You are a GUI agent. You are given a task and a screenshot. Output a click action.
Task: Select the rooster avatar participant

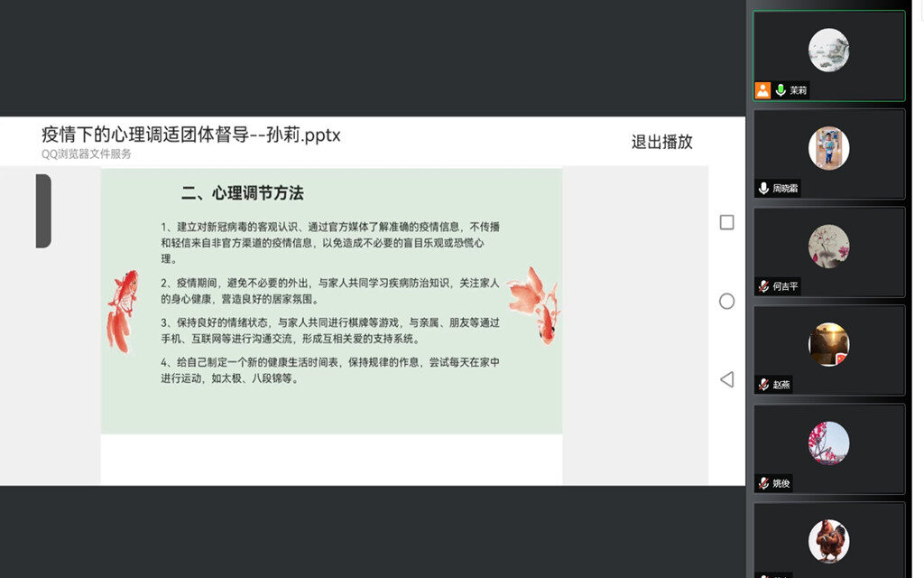tap(828, 540)
